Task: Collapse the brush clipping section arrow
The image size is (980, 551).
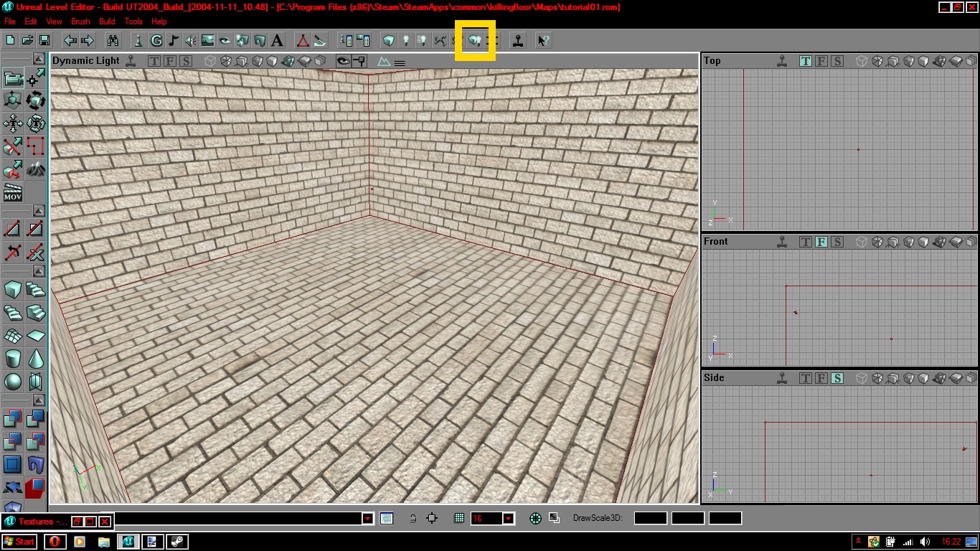Action: click(39, 211)
